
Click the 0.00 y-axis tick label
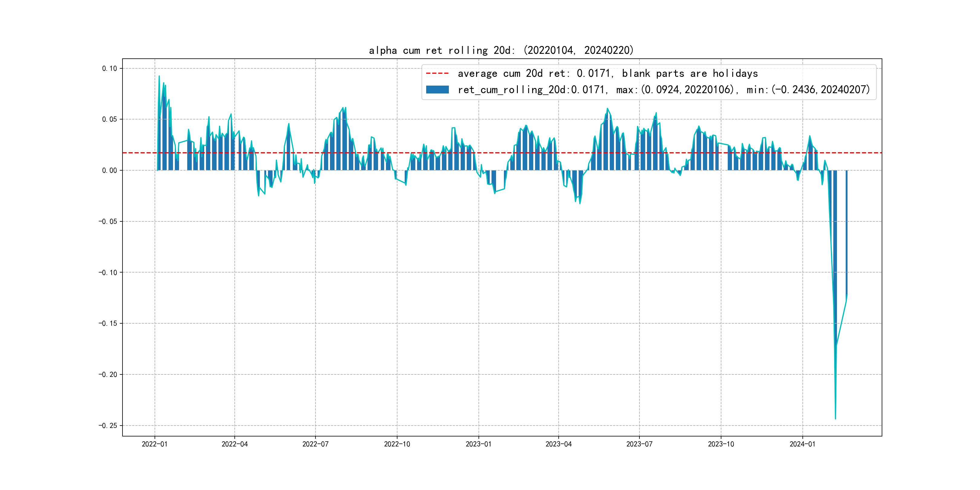tap(109, 170)
